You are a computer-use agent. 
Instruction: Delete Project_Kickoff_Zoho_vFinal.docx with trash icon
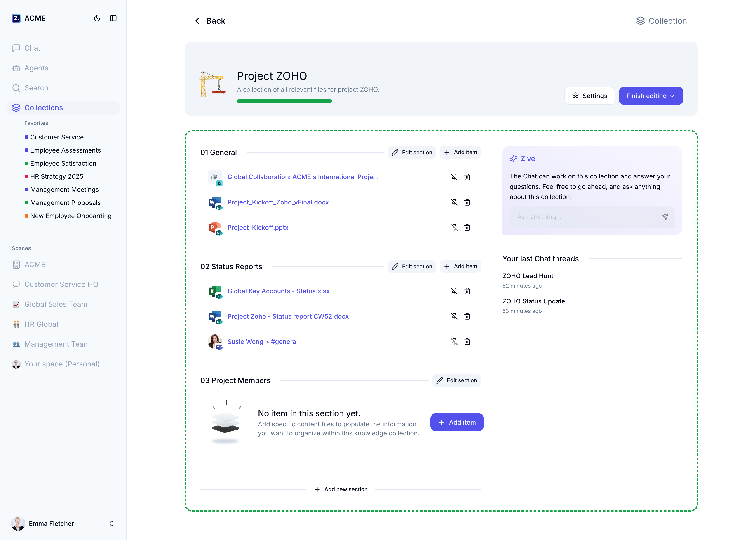pos(467,202)
